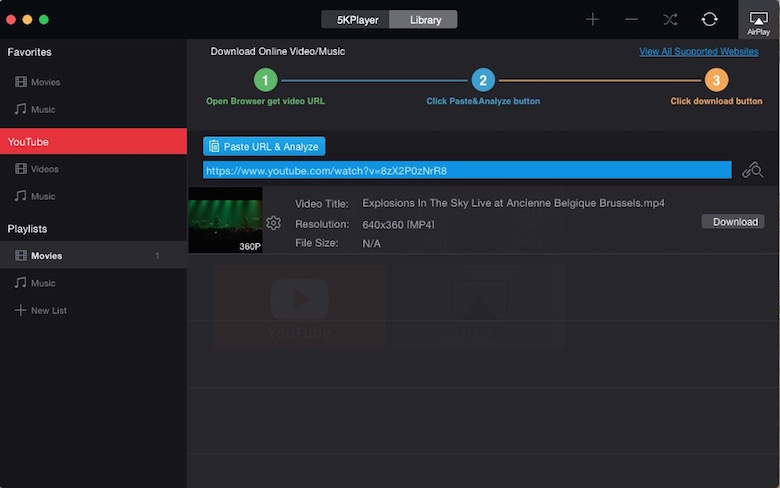Switch to the Library tab
Viewport: 780px width, 488px height.
(424, 20)
